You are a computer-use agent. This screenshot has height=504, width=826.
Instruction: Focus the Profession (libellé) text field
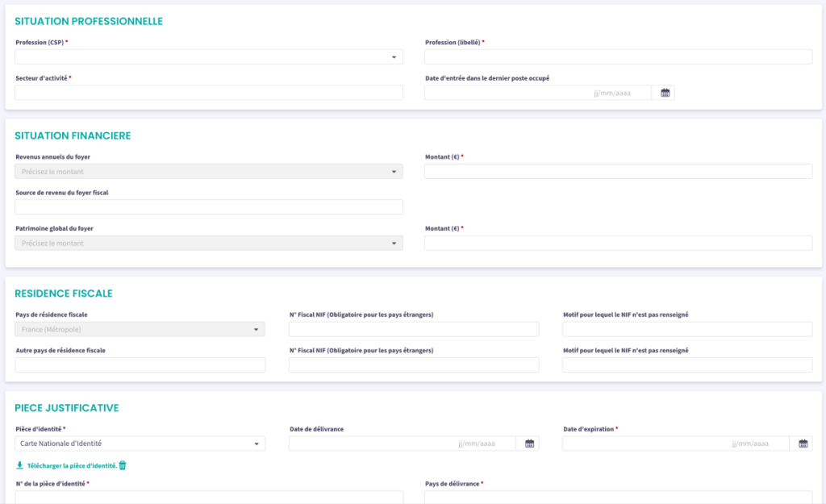(x=618, y=57)
